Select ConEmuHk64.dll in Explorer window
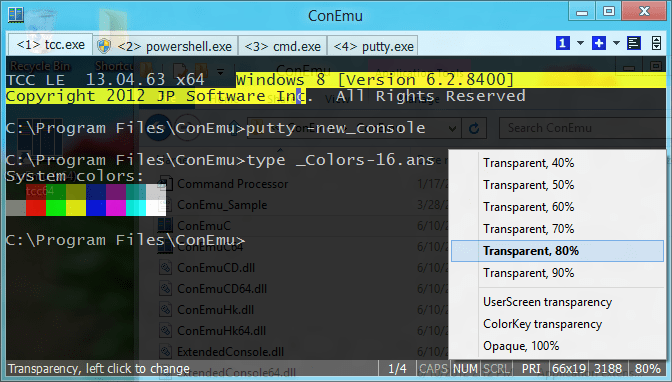672x382 pixels. [222, 331]
